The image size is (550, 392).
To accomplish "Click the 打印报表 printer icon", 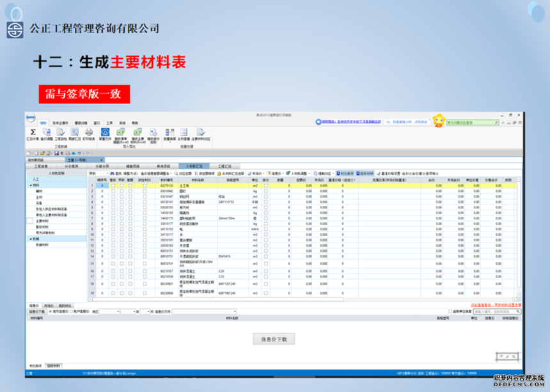I will click(88, 132).
